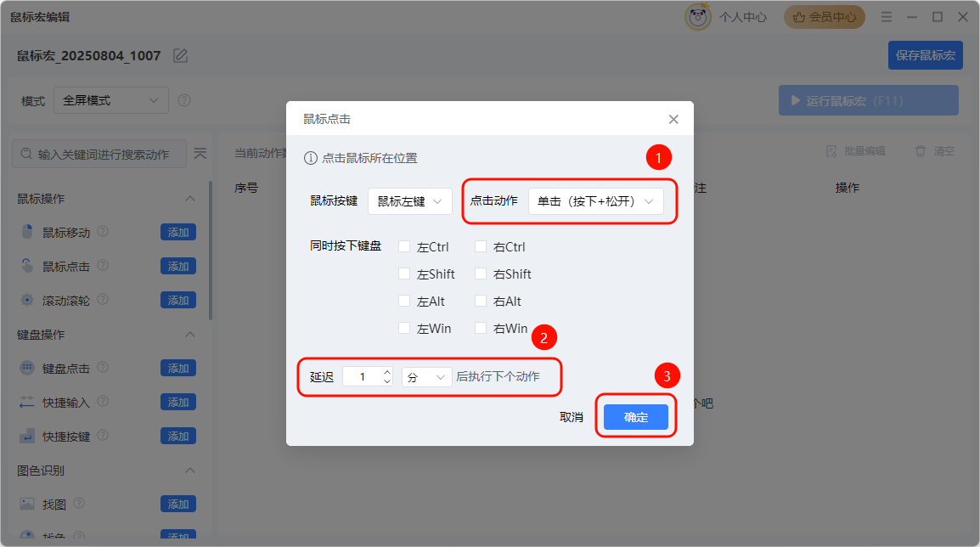Click the 键盘点击 keyboard icon
This screenshot has width=980, height=547.
(x=27, y=368)
